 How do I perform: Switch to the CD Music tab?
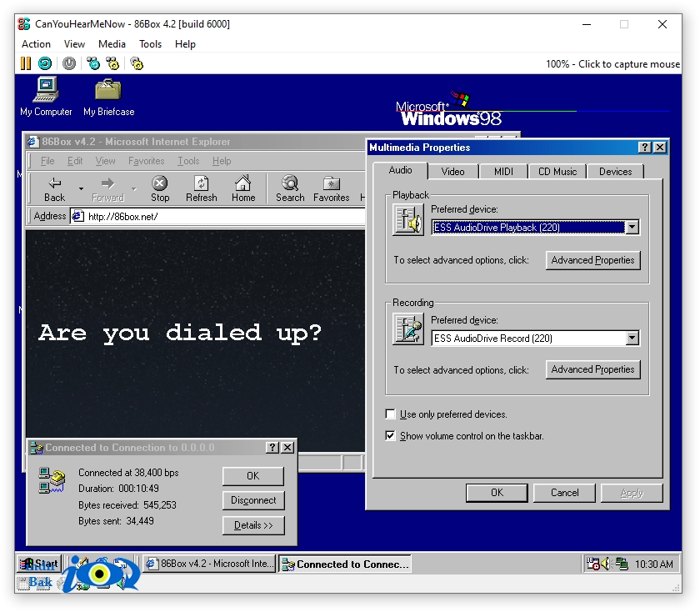(557, 172)
